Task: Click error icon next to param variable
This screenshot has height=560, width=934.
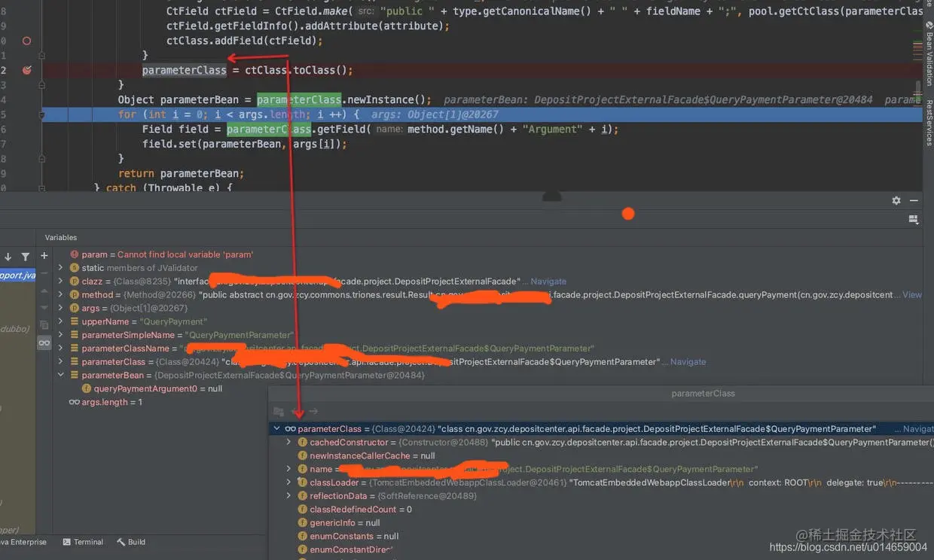Action: click(75, 254)
